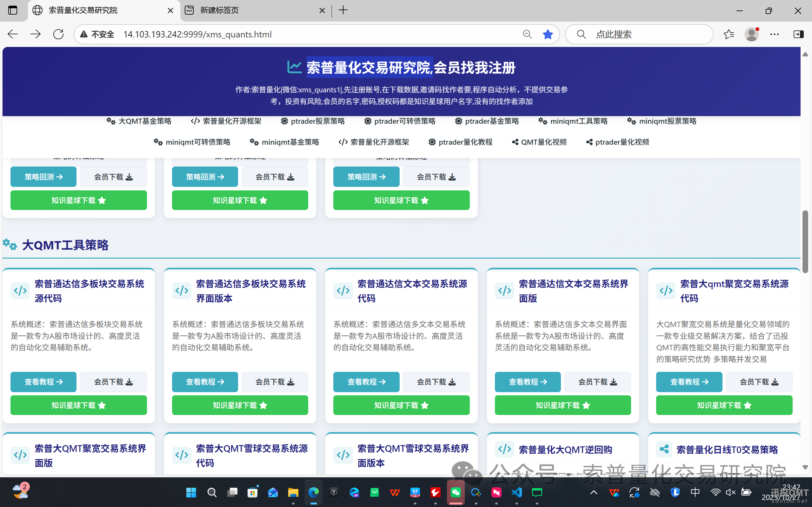Switch the Chinese input method indicator

point(695,492)
